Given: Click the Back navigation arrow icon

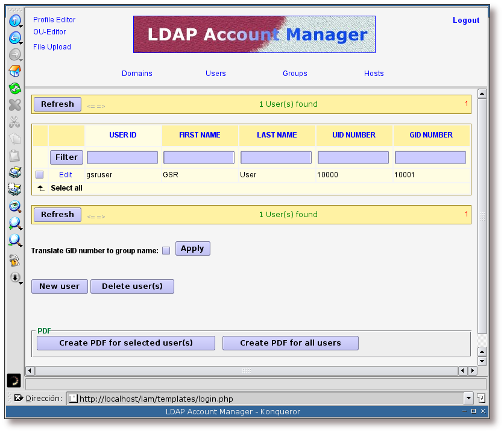Looking at the screenshot, I should [14, 38].
